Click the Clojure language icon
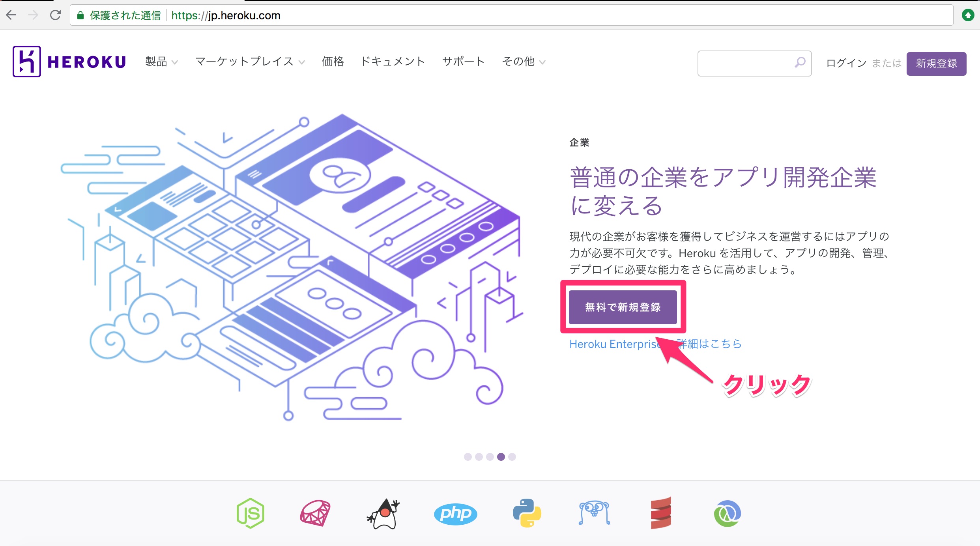The image size is (980, 546). point(728,513)
